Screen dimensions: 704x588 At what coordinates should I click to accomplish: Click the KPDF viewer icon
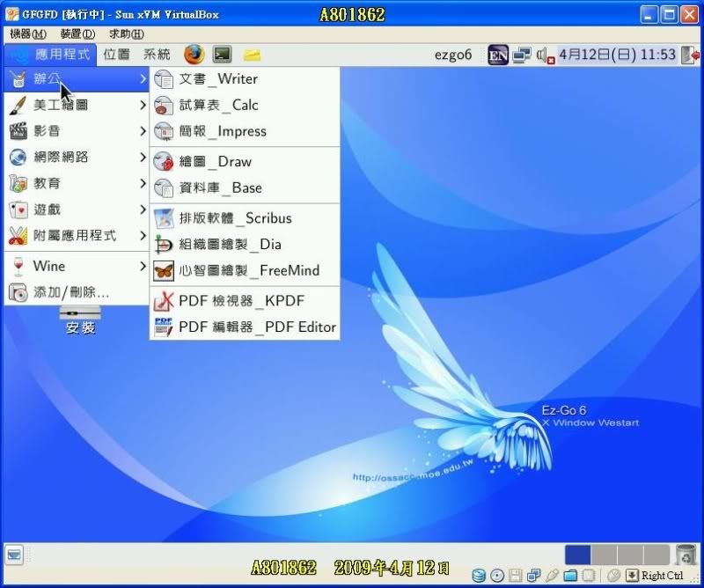[x=164, y=301]
